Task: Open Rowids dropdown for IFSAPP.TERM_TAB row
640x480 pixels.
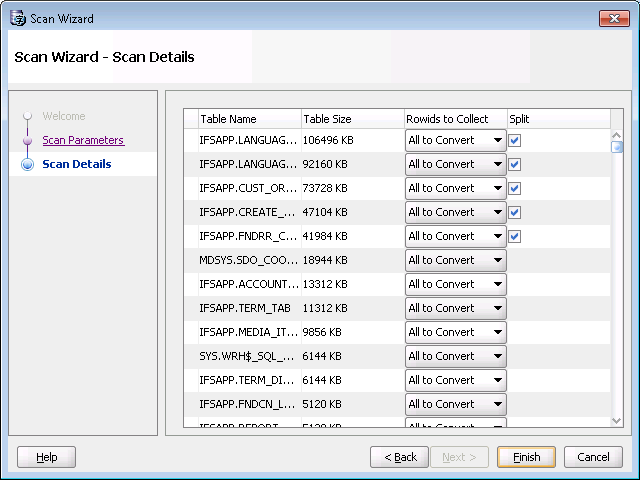Action: click(x=456, y=308)
